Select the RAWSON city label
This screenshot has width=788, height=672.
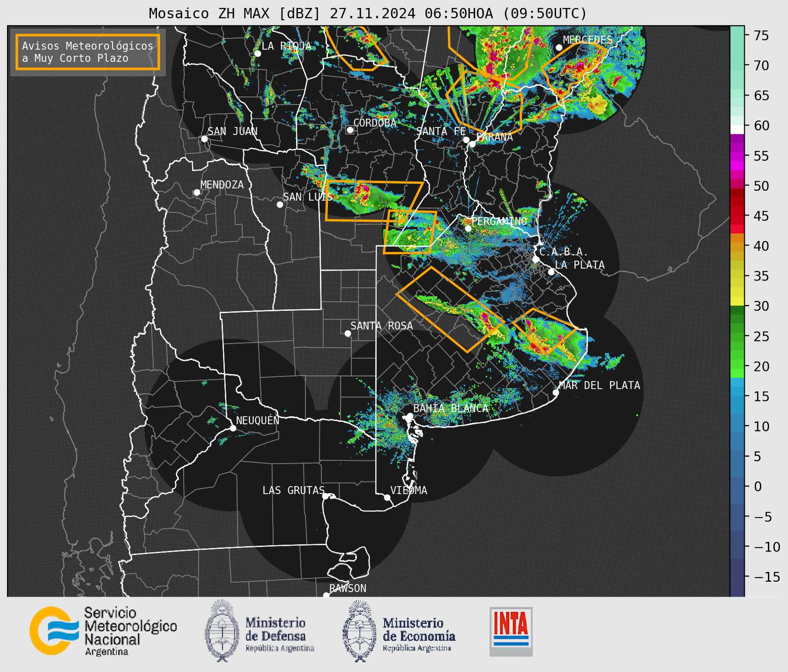[x=348, y=588]
